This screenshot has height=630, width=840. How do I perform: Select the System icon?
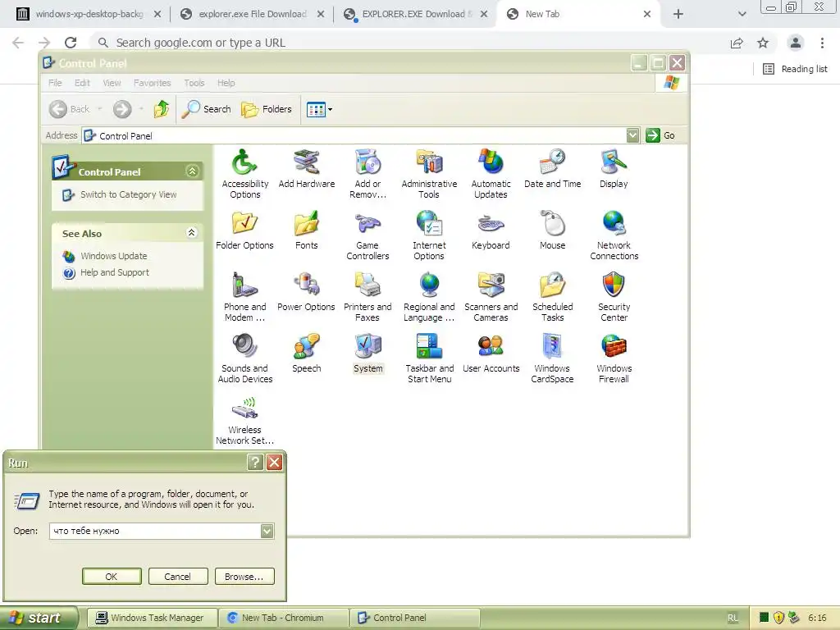tap(368, 354)
